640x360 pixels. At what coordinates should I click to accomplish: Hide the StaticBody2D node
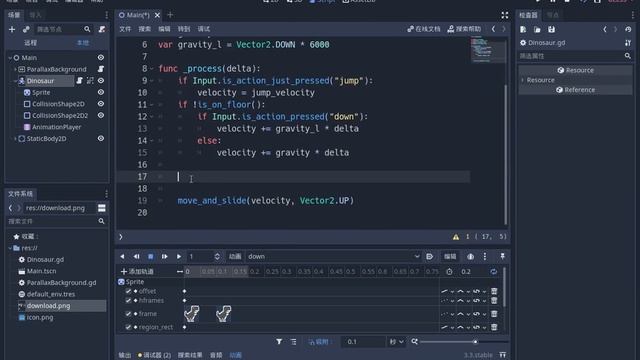coord(101,139)
